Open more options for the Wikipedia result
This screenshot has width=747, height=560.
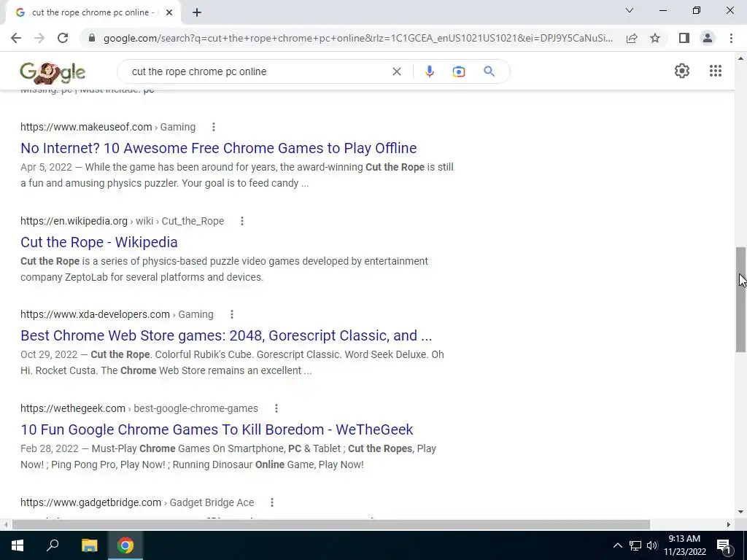coord(242,221)
